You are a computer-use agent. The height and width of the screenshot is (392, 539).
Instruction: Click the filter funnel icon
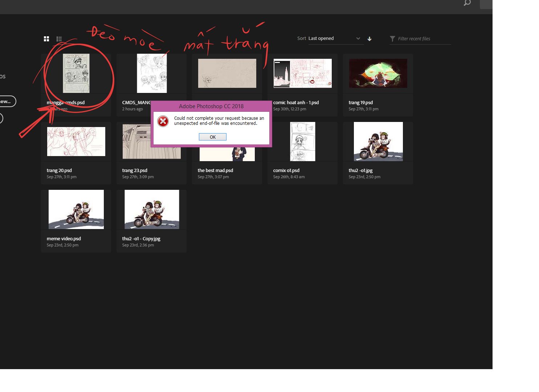click(392, 39)
